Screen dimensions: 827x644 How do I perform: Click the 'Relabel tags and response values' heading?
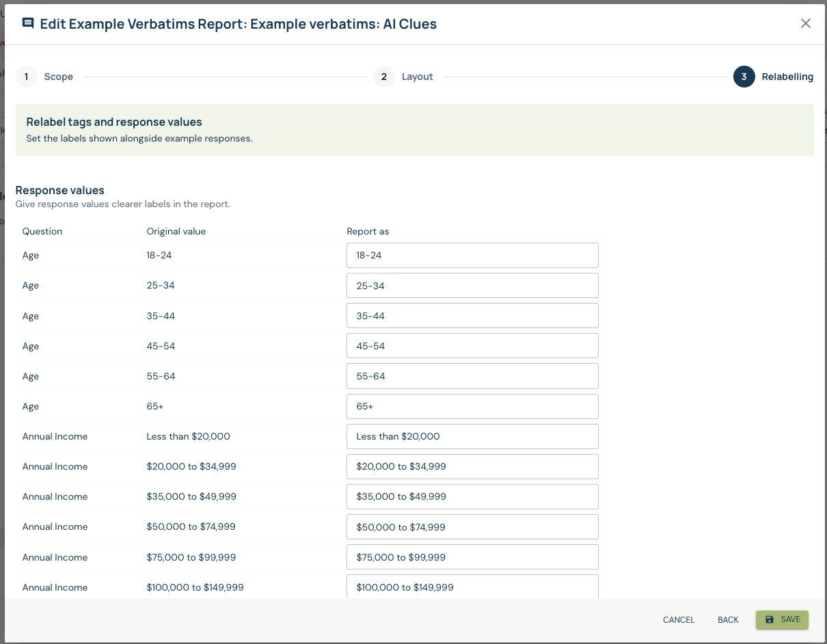(x=114, y=122)
